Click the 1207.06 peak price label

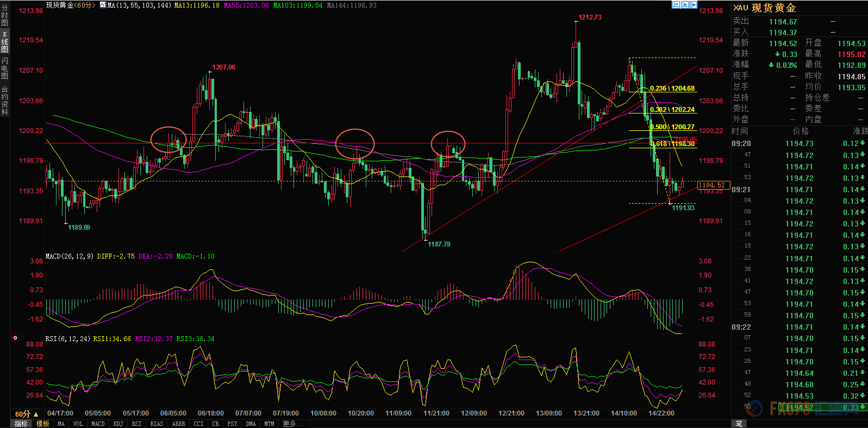223,67
